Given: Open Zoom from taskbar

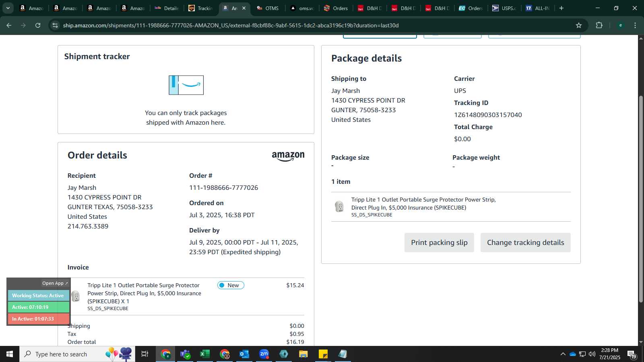Looking at the screenshot, I should point(264,354).
